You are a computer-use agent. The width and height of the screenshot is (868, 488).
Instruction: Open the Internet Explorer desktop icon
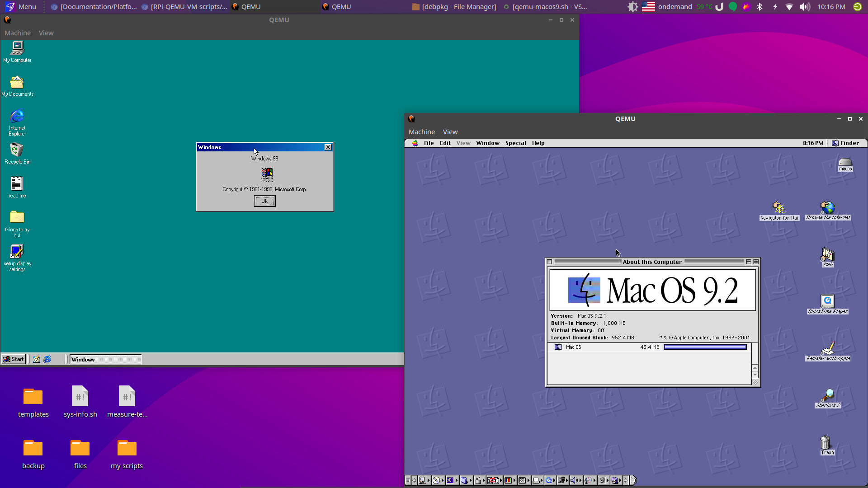17,117
